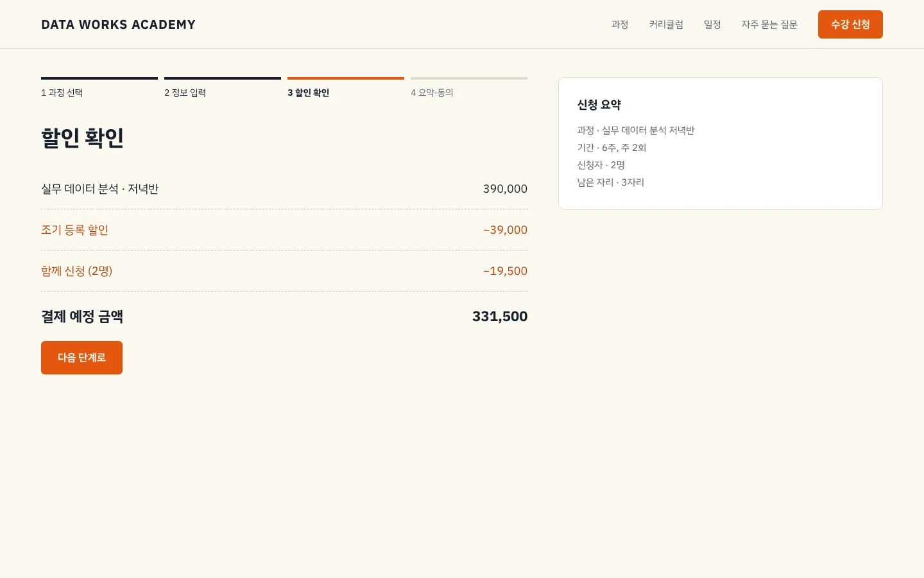Click the summary line 남은 자리 · 3자리
This screenshot has height=578, width=924.
click(x=611, y=182)
